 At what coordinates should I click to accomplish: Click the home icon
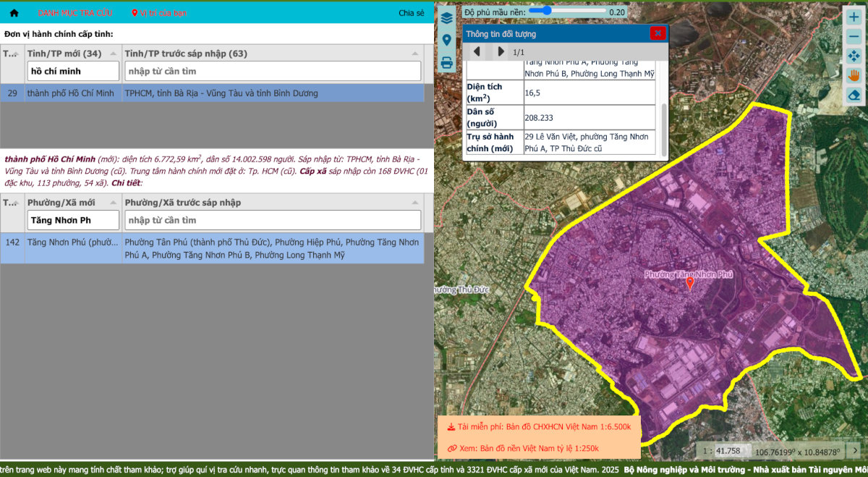14,13
